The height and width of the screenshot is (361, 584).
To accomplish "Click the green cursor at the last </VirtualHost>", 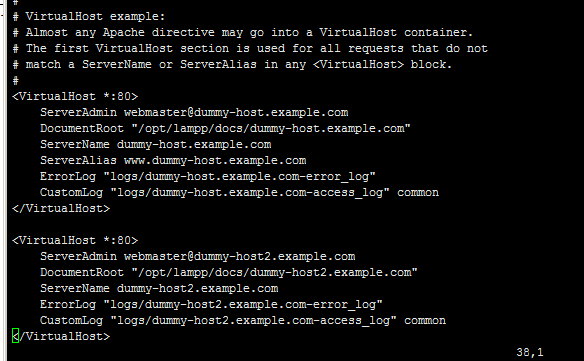I will pyautogui.click(x=15, y=336).
